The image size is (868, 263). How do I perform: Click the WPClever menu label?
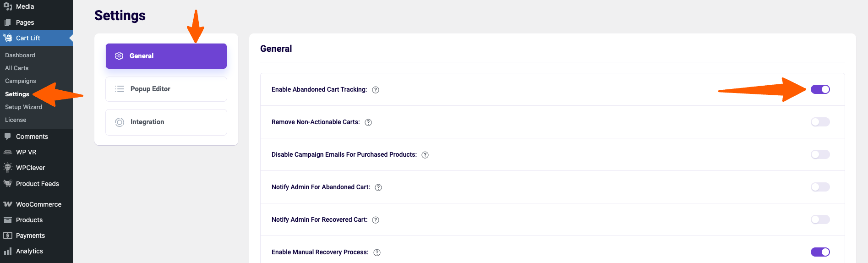tap(31, 168)
